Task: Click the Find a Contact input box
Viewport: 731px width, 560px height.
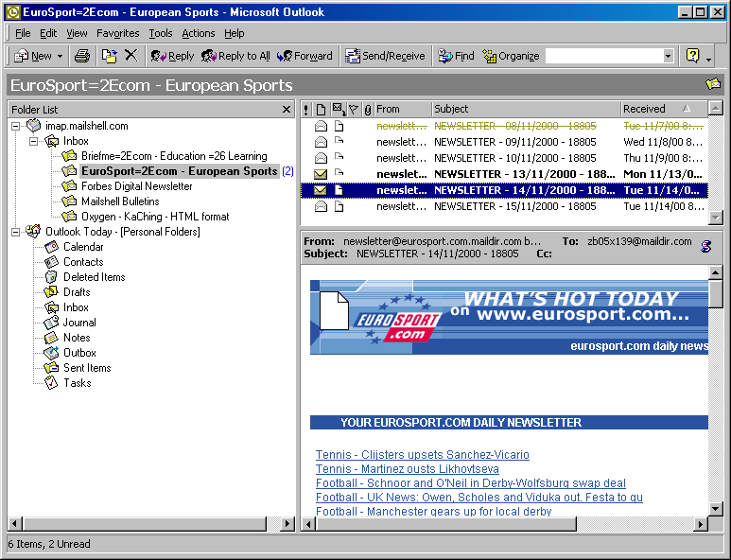Action: pyautogui.click(x=604, y=57)
